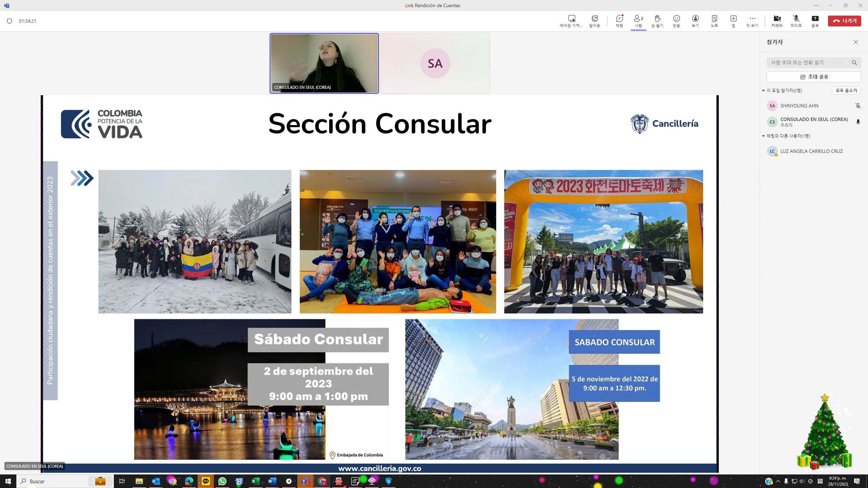Click CONSULADO EN SEUL's microphone icon
The height and width of the screenshot is (488, 868).
tap(858, 122)
